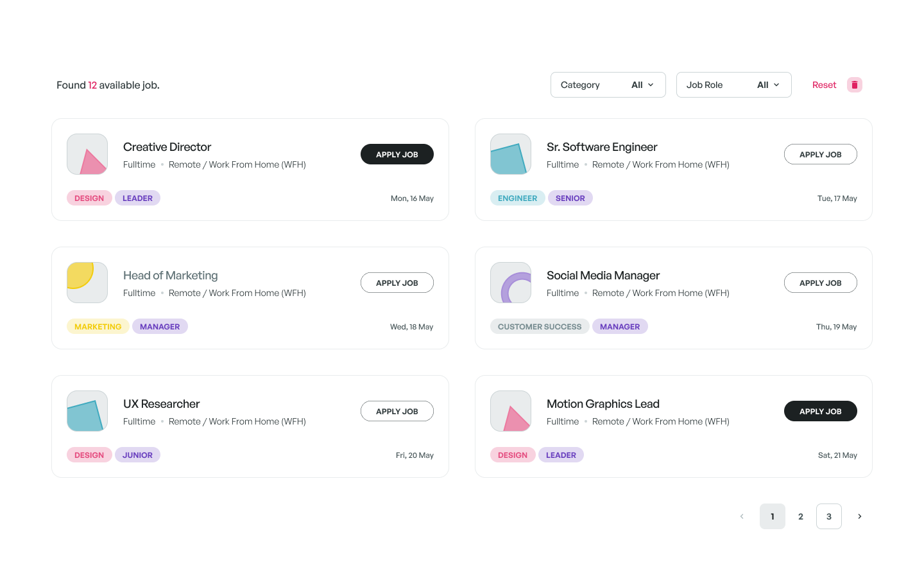Click the red trash reset icon
This screenshot has height=578, width=924.
pos(854,85)
